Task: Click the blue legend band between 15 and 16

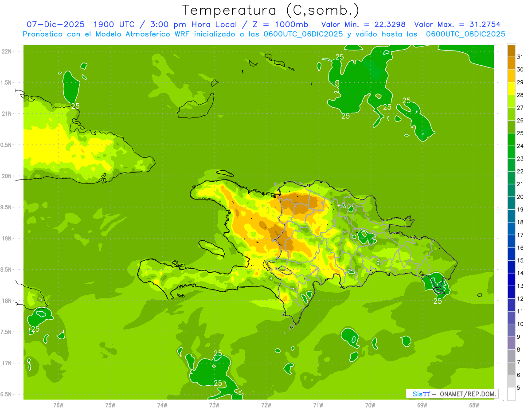Action: (x=511, y=254)
